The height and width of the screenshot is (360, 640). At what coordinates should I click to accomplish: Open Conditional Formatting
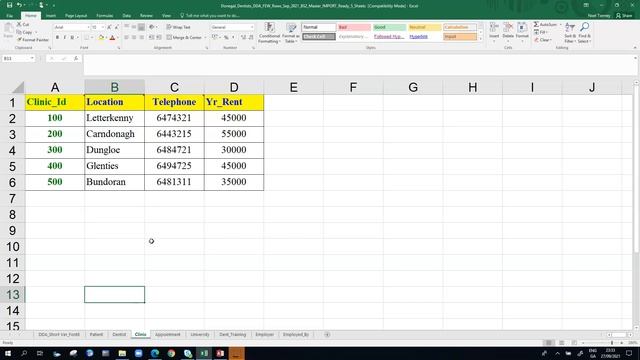(x=269, y=33)
